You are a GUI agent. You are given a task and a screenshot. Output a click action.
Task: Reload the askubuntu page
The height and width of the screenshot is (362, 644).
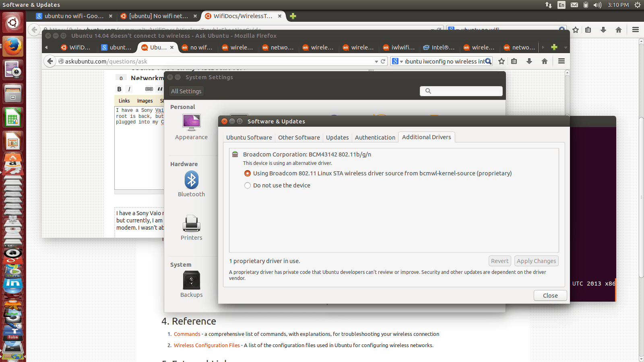383,62
